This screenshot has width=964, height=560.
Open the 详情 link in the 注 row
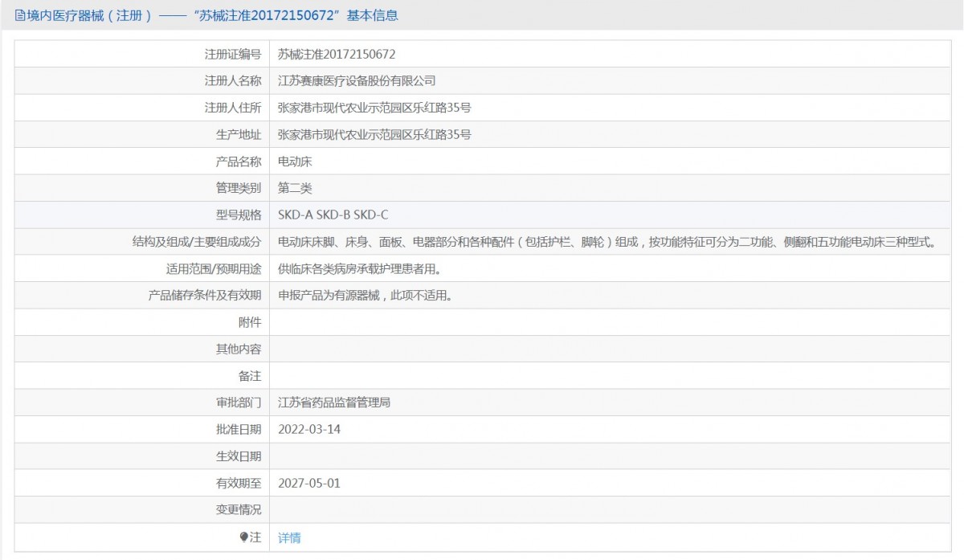pos(289,538)
